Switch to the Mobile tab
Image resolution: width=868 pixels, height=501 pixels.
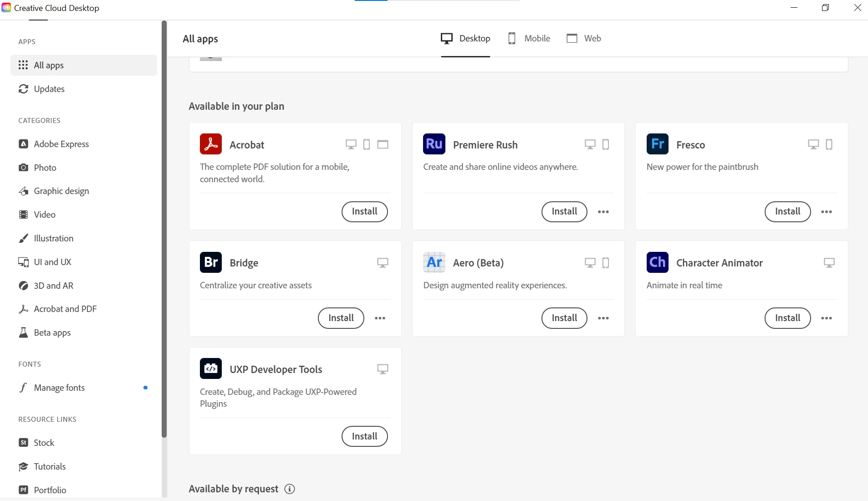[x=529, y=39]
